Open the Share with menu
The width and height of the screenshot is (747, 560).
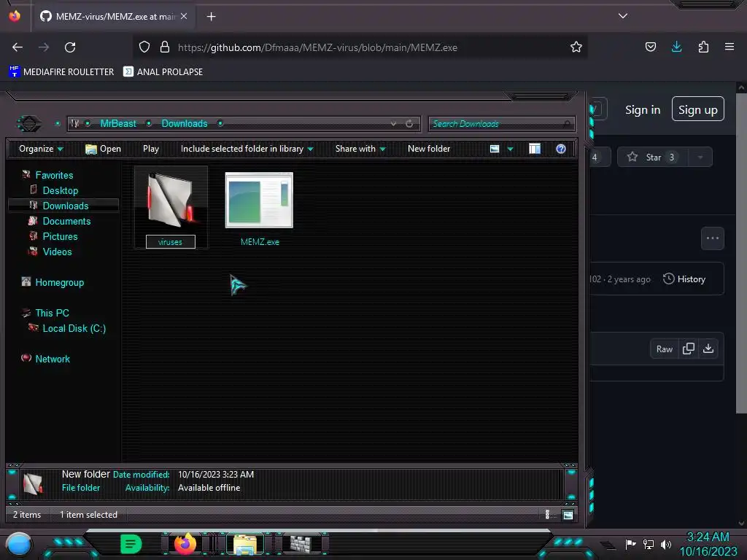[x=360, y=149]
